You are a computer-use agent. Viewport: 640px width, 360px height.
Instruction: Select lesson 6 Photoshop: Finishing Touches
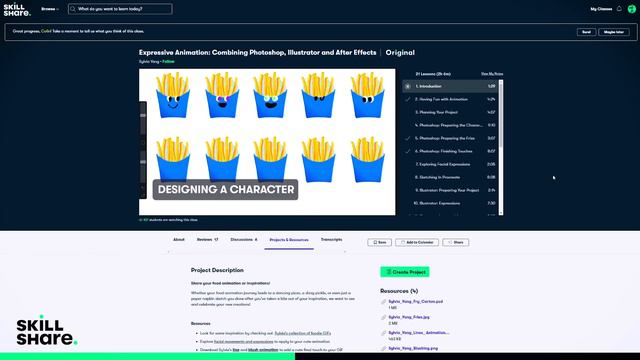tap(450, 151)
